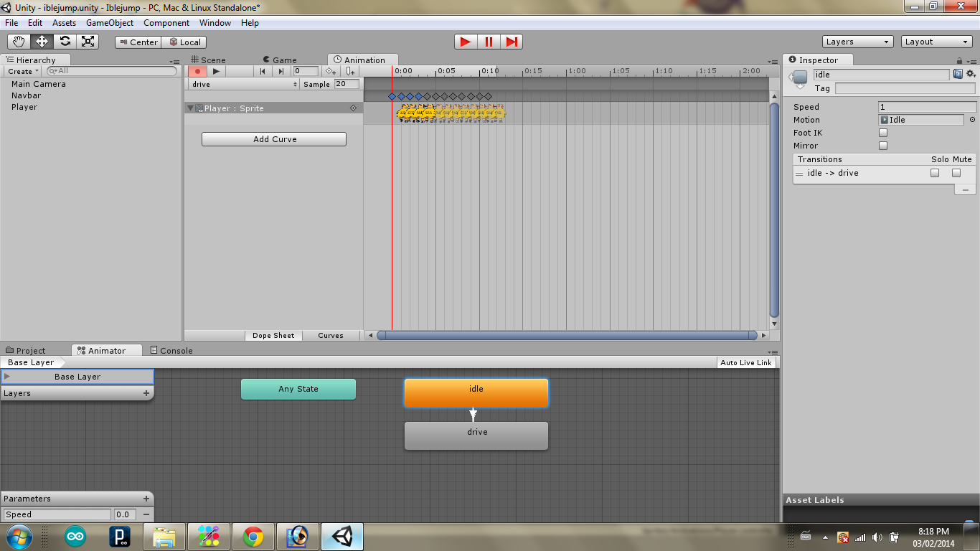This screenshot has width=980, height=551.
Task: Click the Add Curve button
Action: 274,139
